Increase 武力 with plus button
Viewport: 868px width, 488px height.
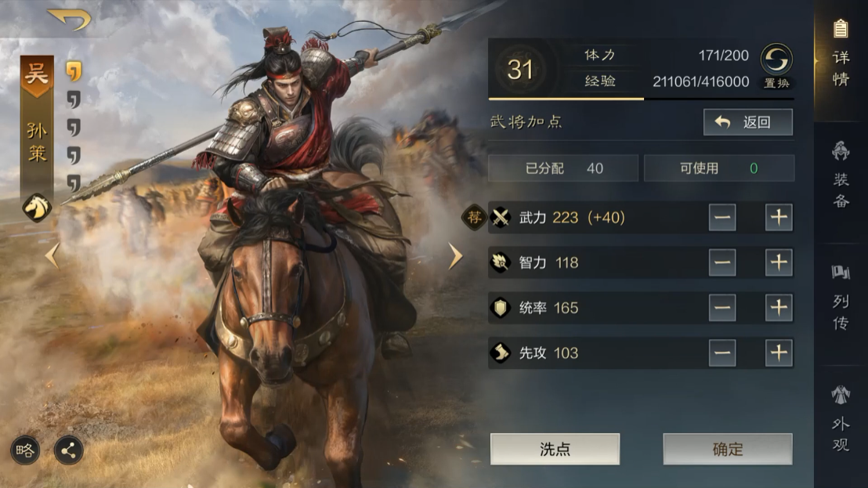click(x=779, y=218)
